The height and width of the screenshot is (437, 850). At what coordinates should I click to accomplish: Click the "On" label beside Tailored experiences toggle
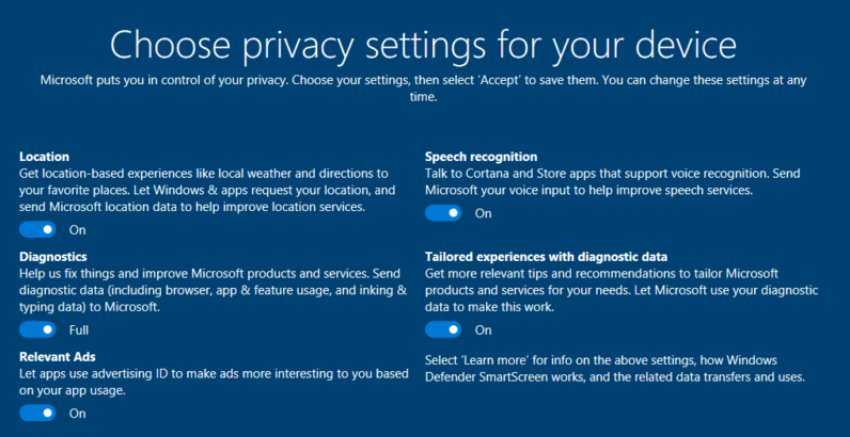click(x=483, y=330)
